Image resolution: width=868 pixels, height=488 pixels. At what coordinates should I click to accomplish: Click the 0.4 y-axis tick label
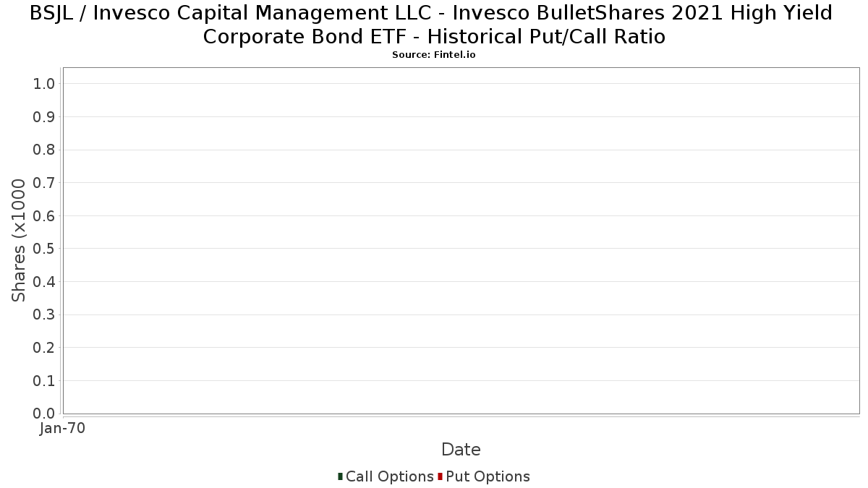[x=44, y=282]
